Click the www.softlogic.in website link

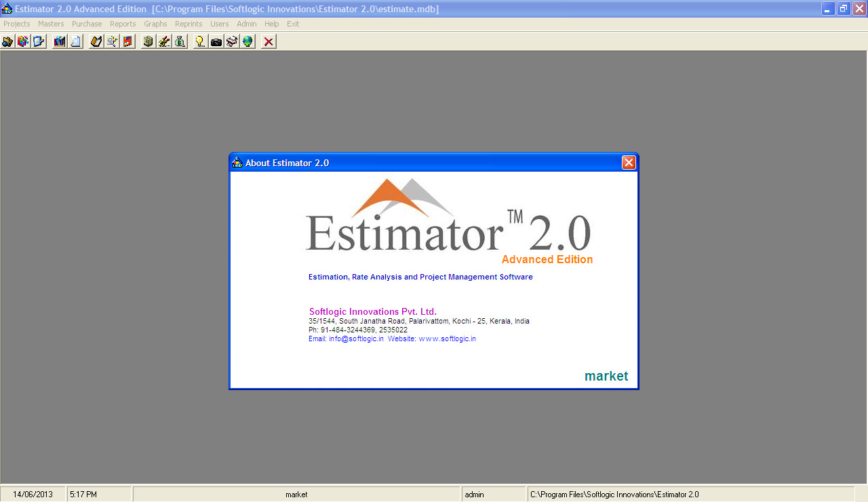(447, 339)
